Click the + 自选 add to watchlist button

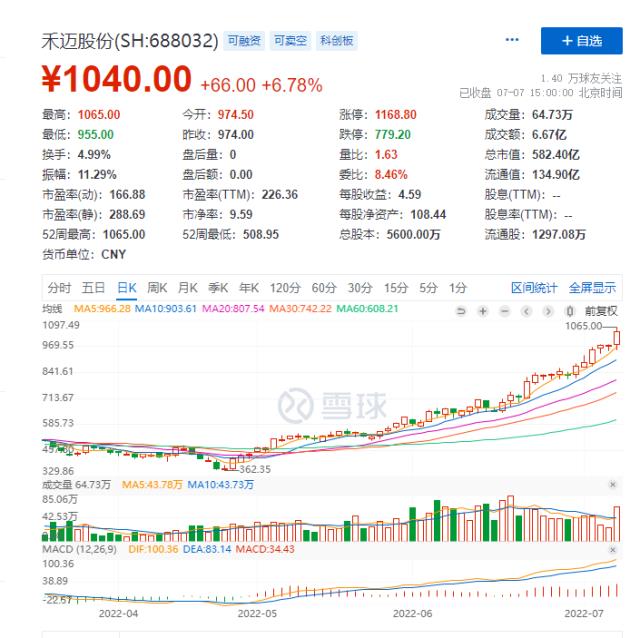(x=581, y=41)
